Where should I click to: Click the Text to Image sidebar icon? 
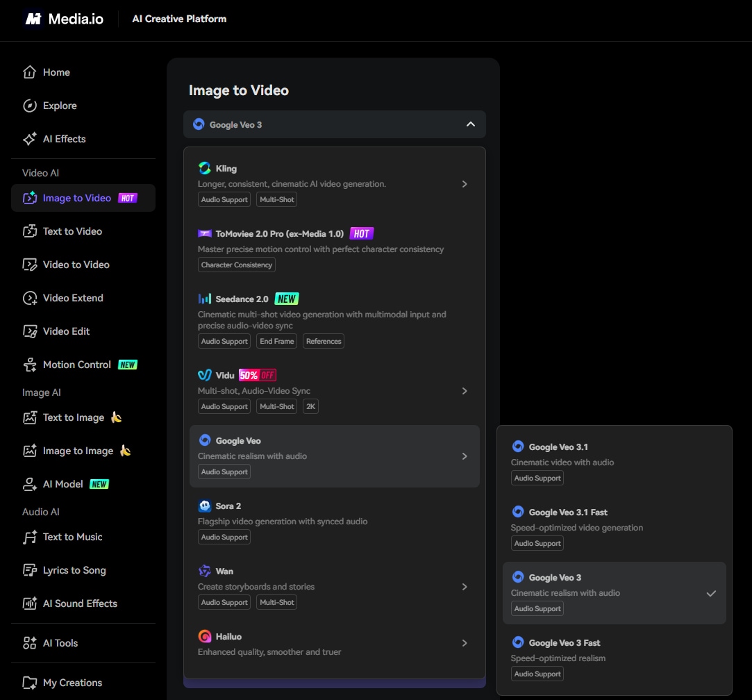point(30,417)
